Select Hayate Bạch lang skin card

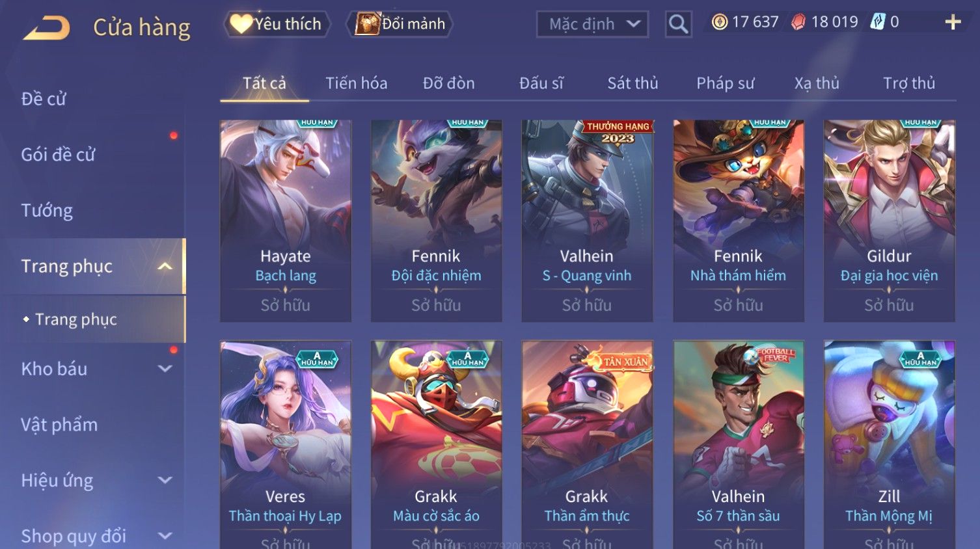286,221
